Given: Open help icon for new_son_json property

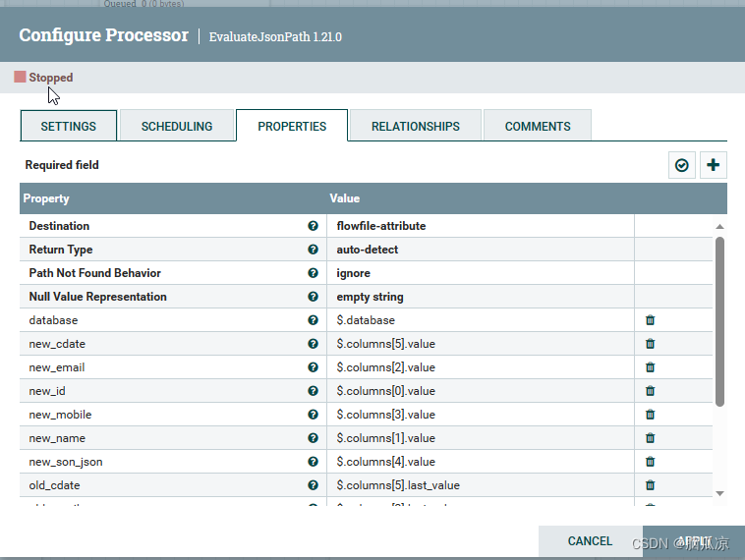Looking at the screenshot, I should pos(313,462).
